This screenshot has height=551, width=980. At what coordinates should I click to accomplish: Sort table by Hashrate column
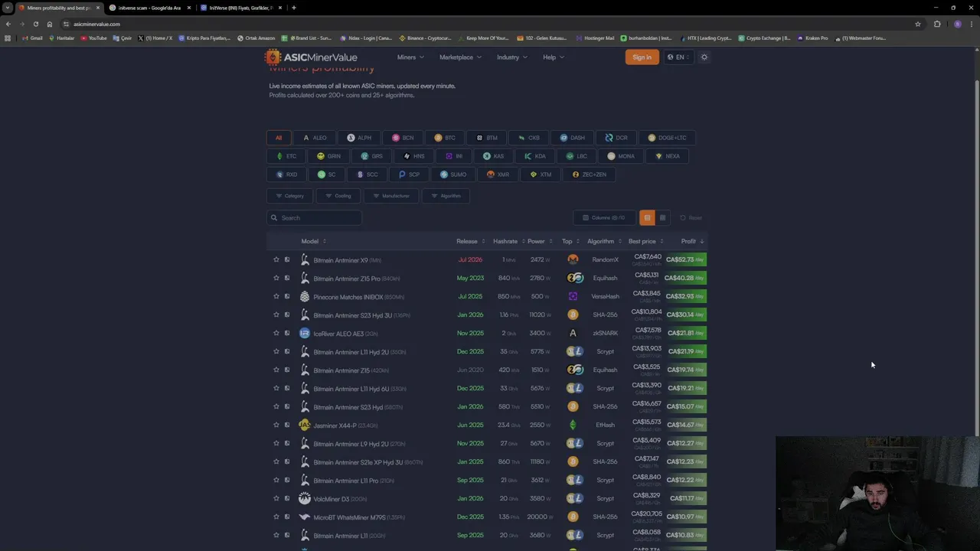(x=508, y=241)
